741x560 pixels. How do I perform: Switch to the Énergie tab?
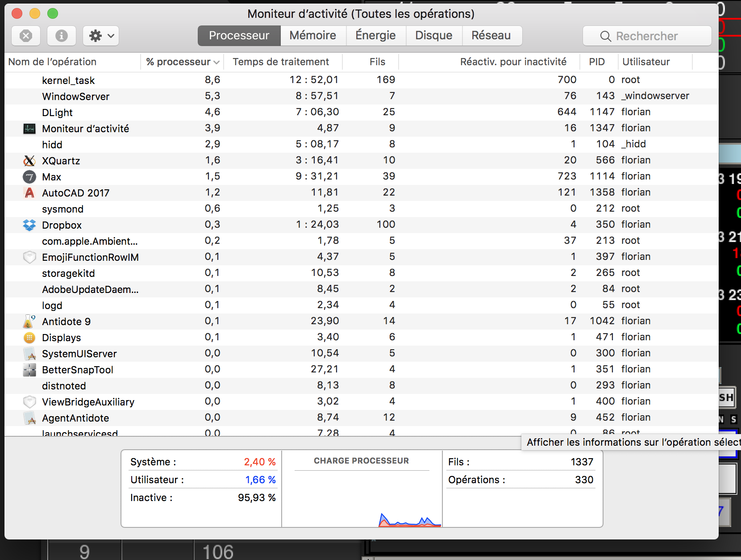tap(375, 36)
